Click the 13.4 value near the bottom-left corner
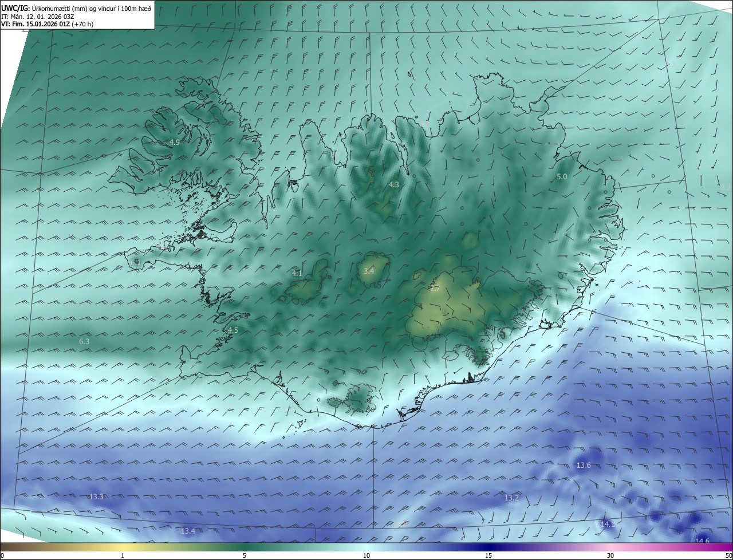 click(x=188, y=531)
